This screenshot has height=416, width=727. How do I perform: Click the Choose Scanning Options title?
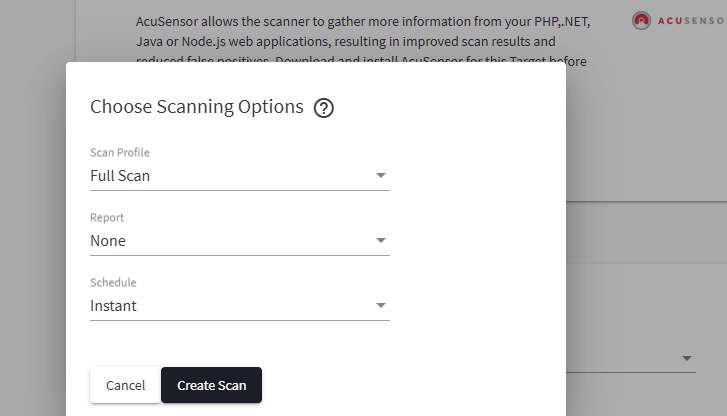coord(196,107)
